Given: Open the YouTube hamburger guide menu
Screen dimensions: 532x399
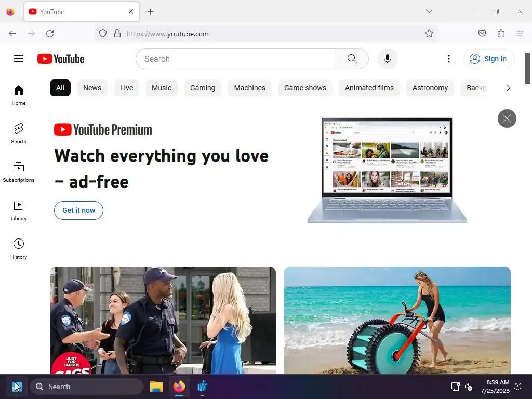Looking at the screenshot, I should pyautogui.click(x=19, y=59).
